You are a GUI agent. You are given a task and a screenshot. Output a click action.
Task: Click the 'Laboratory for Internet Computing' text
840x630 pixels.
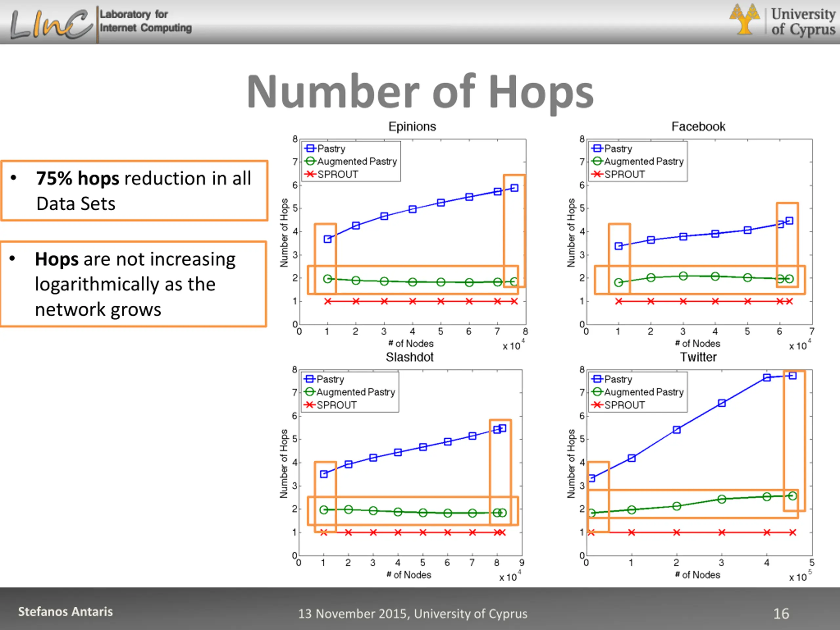[145, 21]
